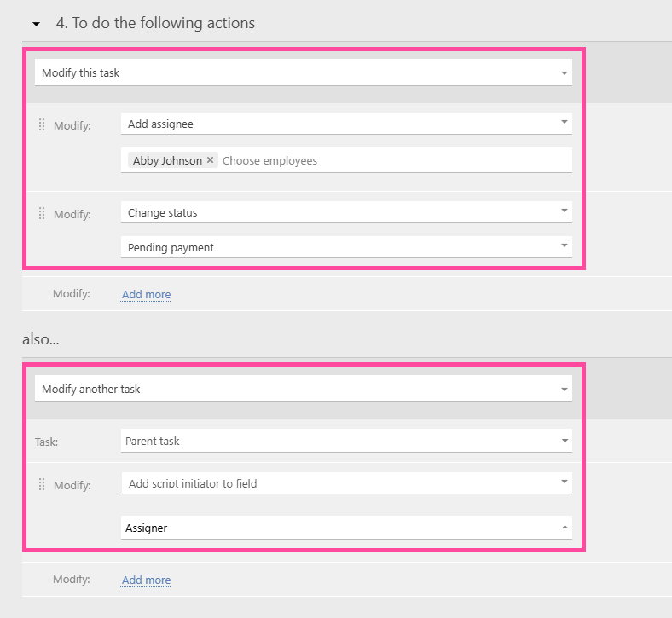This screenshot has width=672, height=618.
Task: Open the Modify another task dropdown
Action: (x=303, y=389)
